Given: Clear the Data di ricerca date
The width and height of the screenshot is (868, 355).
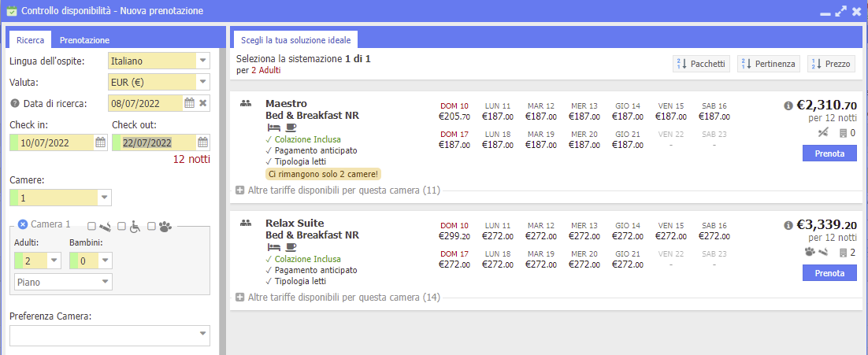Looking at the screenshot, I should (x=202, y=102).
